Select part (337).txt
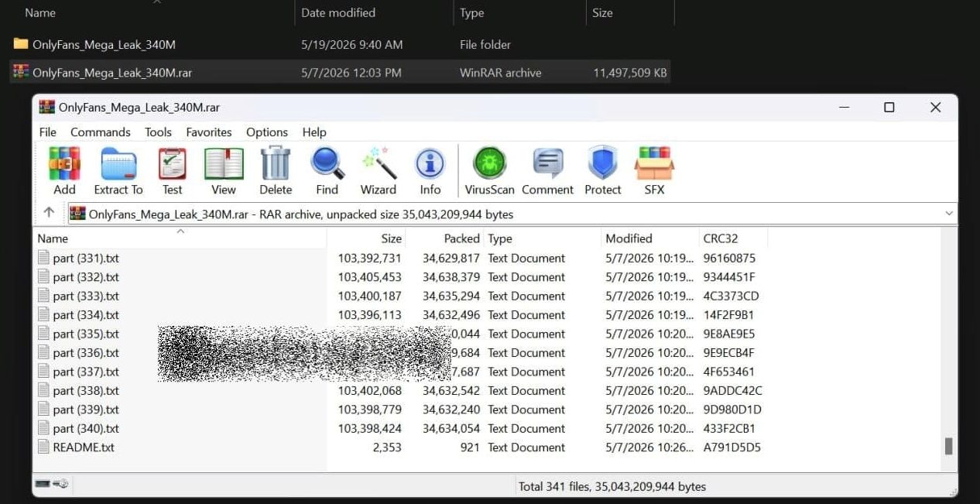Screen dimensions: 980x504 86,372
